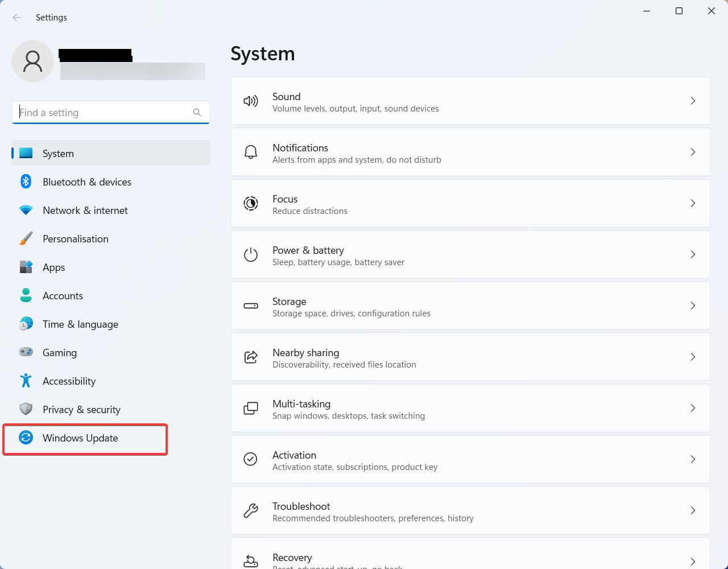Click the Sound speaker icon

click(x=251, y=101)
